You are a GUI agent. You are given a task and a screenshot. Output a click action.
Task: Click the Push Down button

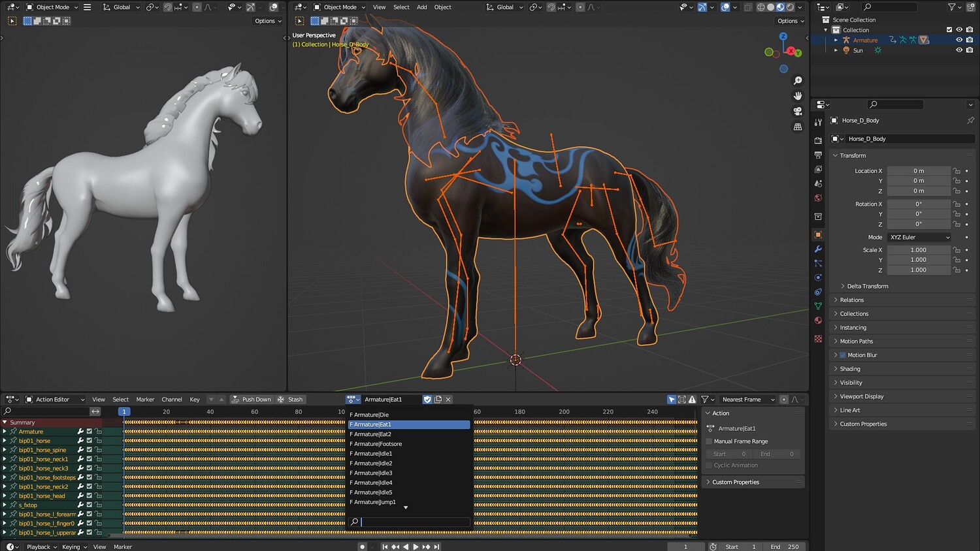pyautogui.click(x=252, y=400)
